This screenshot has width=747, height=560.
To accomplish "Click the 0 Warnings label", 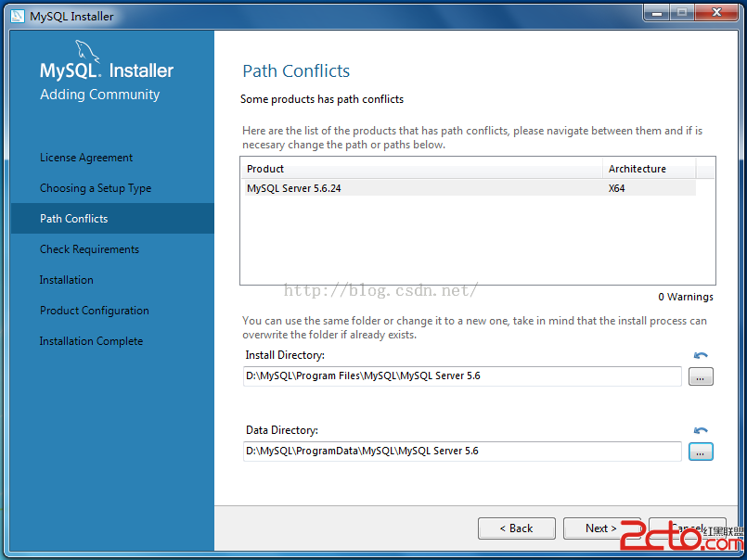I will (x=686, y=297).
